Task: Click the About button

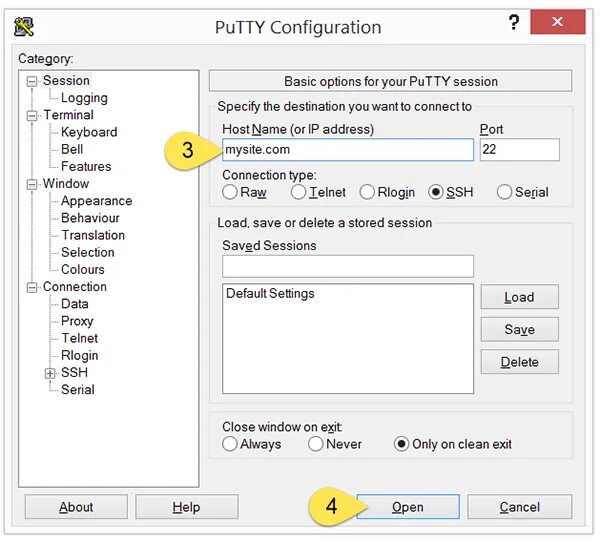Action: (76, 507)
